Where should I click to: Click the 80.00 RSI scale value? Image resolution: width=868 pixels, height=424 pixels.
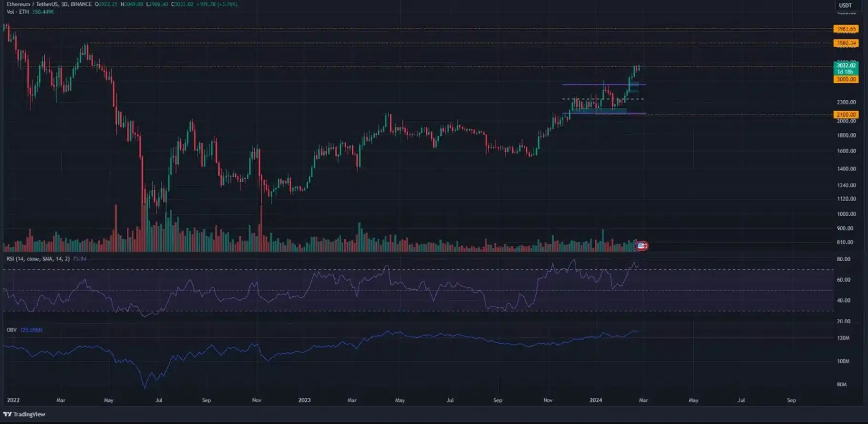point(843,259)
